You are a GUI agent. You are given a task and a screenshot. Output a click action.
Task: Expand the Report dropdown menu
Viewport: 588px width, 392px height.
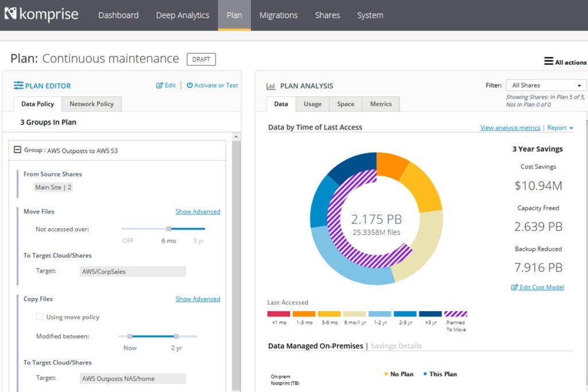point(560,128)
